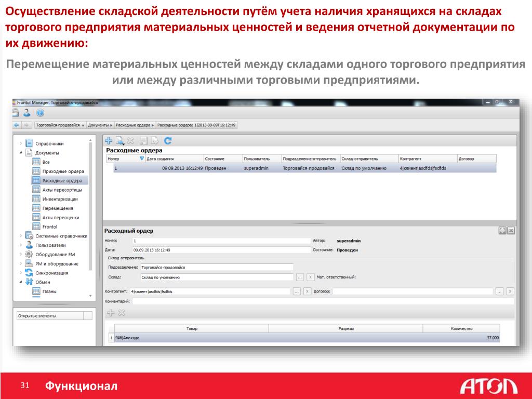This screenshot has width=532, height=399.
Task: Click the Комментарий input field
Action: click(323, 301)
